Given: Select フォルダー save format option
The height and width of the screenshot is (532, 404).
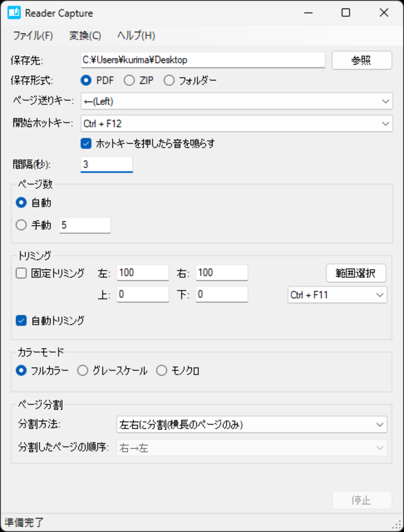Looking at the screenshot, I should click(x=169, y=80).
